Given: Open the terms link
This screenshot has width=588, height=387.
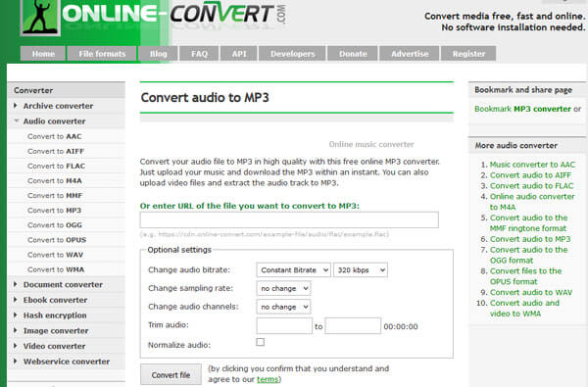Looking at the screenshot, I should click(268, 379).
